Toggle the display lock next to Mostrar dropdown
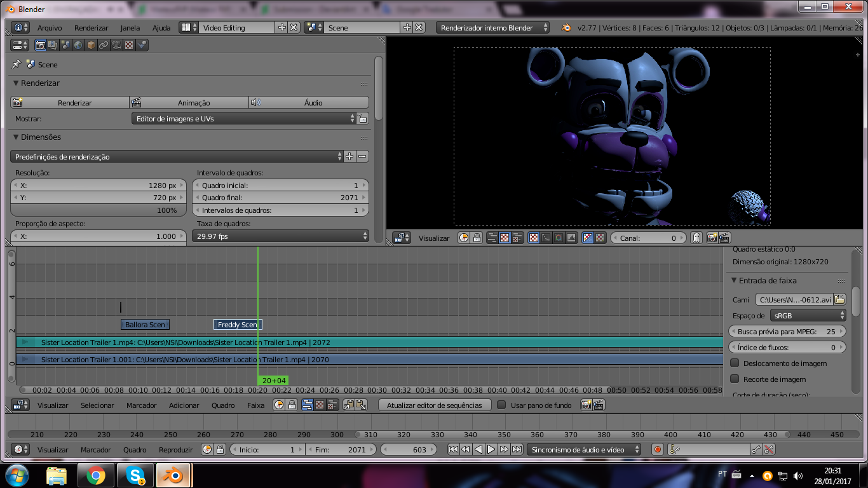The width and height of the screenshot is (868, 488). tap(362, 118)
